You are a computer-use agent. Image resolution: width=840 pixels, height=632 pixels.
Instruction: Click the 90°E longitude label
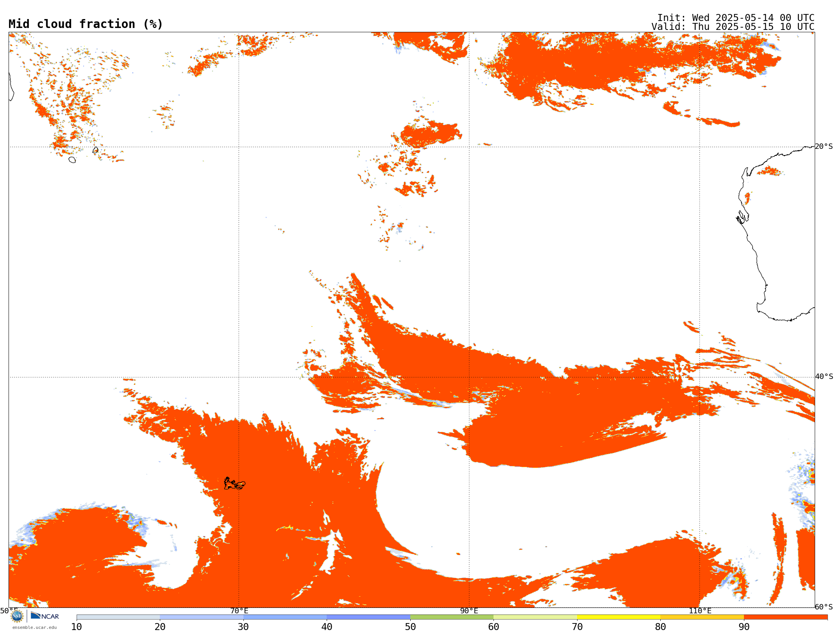point(469,611)
